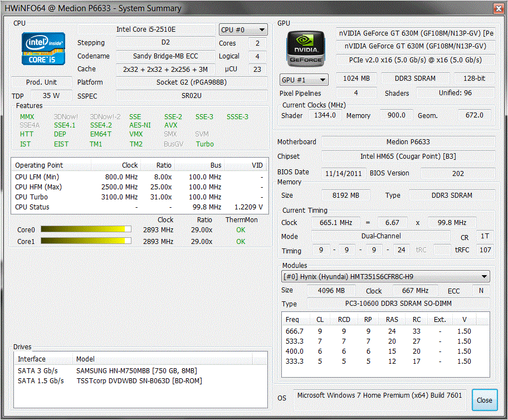The width and height of the screenshot is (508, 420).
Task: Click the 4096 MB module size field
Action: pos(331,291)
